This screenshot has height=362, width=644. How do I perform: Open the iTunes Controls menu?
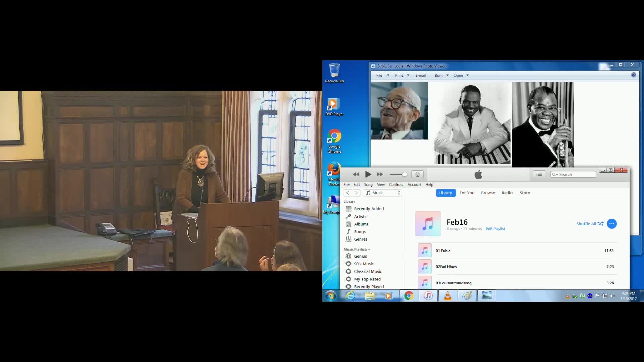396,185
